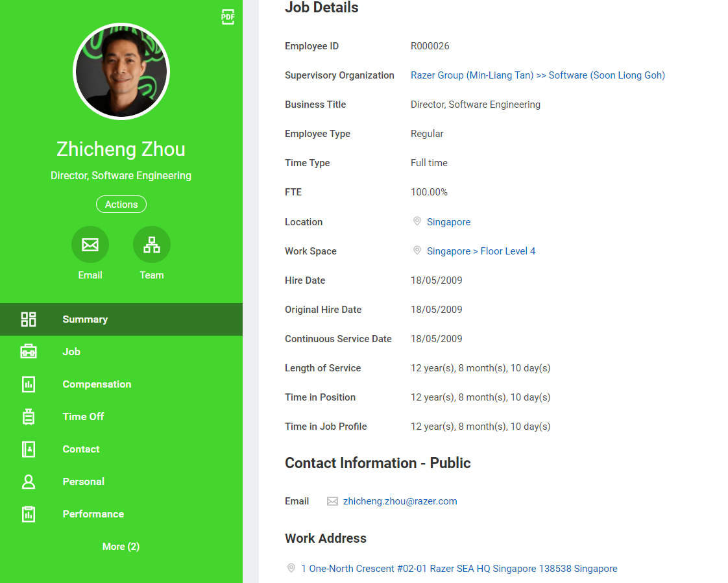Click the Work Space pin icon
Viewport: 728px width, 583px height.
417,251
